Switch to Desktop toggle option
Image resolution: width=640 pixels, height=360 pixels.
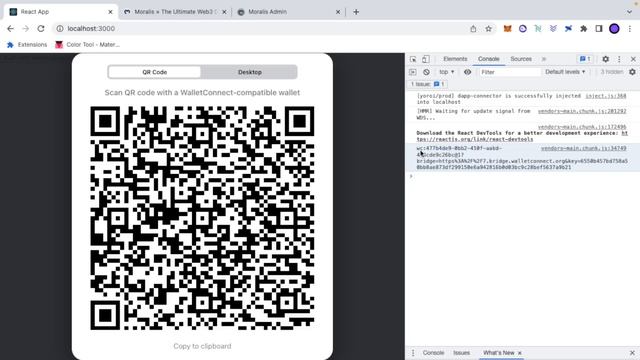point(249,72)
